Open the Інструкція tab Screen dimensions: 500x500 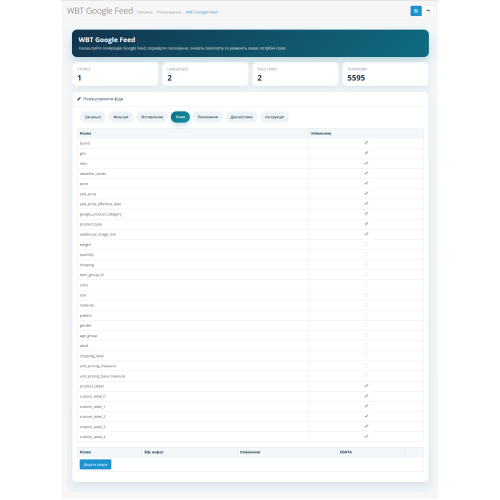[274, 117]
